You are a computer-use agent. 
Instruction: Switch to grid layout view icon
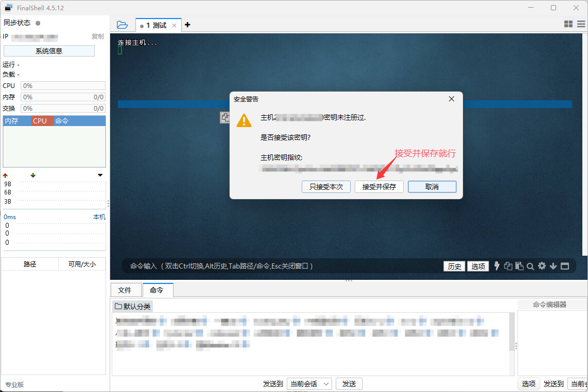[x=568, y=24]
